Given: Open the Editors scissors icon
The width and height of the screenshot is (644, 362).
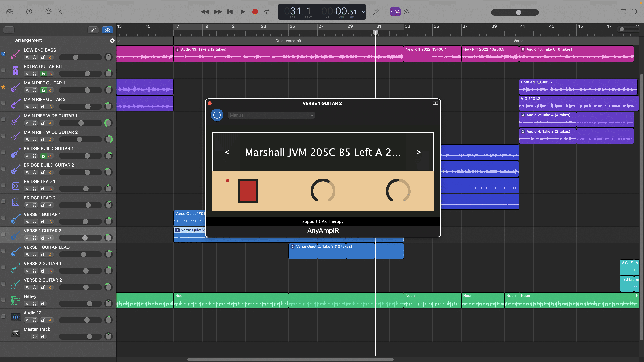Looking at the screenshot, I should (x=60, y=12).
